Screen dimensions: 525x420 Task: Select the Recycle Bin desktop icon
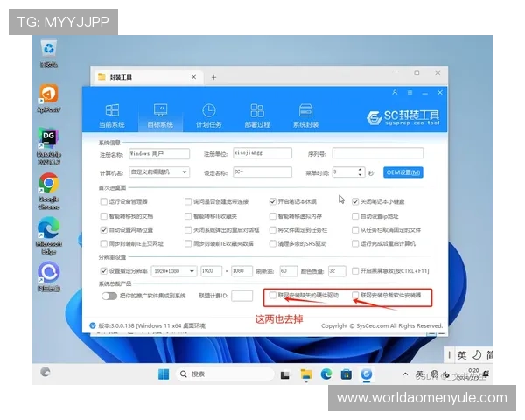click(x=49, y=53)
